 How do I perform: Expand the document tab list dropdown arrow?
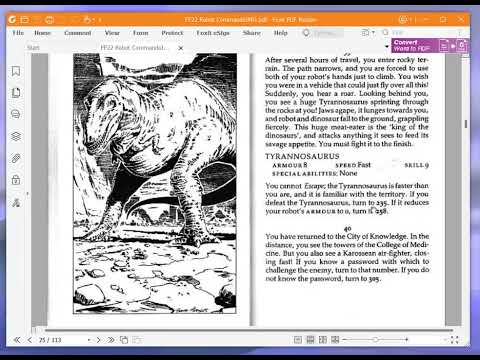pyautogui.click(x=387, y=46)
